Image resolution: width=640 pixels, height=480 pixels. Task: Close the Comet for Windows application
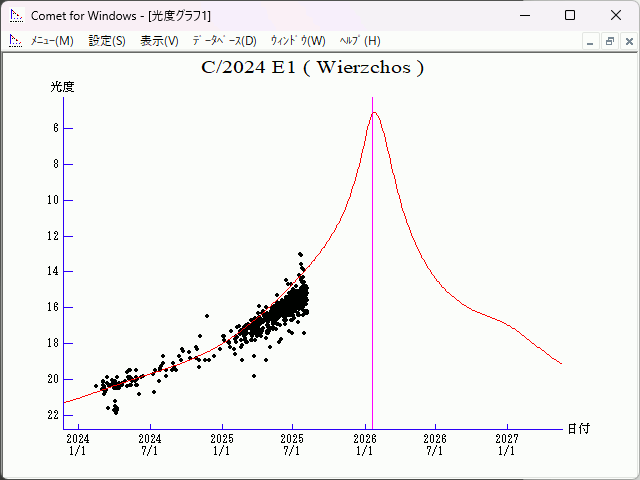coord(616,15)
